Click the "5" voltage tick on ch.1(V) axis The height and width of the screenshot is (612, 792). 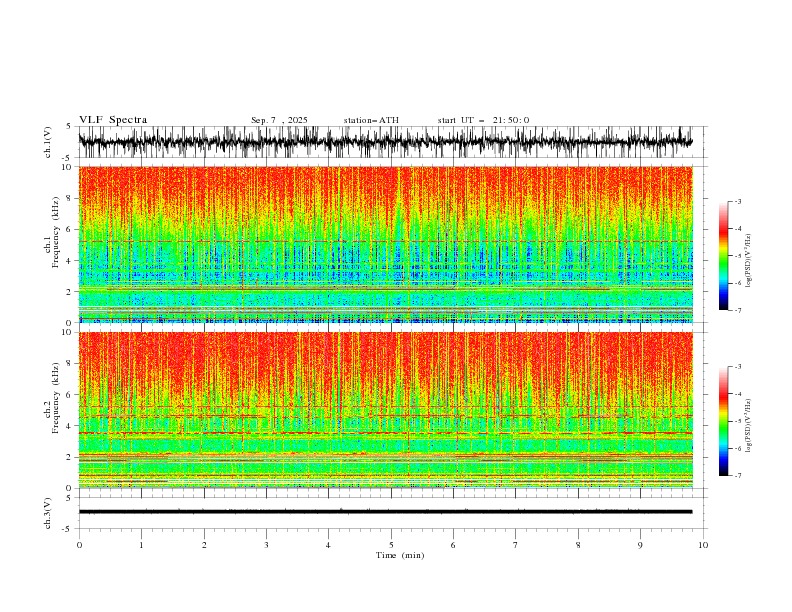(69, 126)
